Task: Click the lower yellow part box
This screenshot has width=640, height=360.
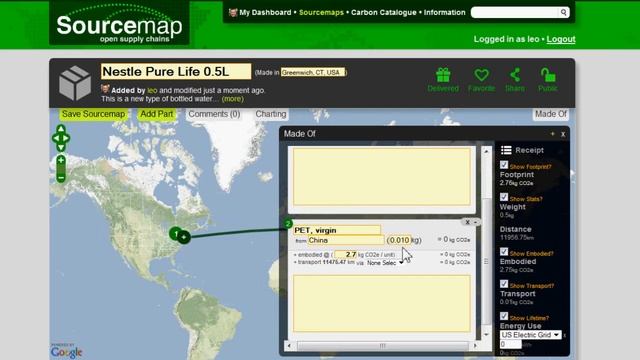Action: [382, 303]
